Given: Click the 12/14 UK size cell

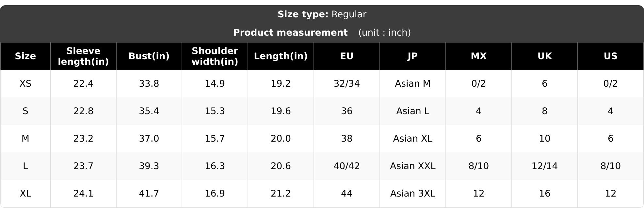Looking at the screenshot, I should coord(545,166).
